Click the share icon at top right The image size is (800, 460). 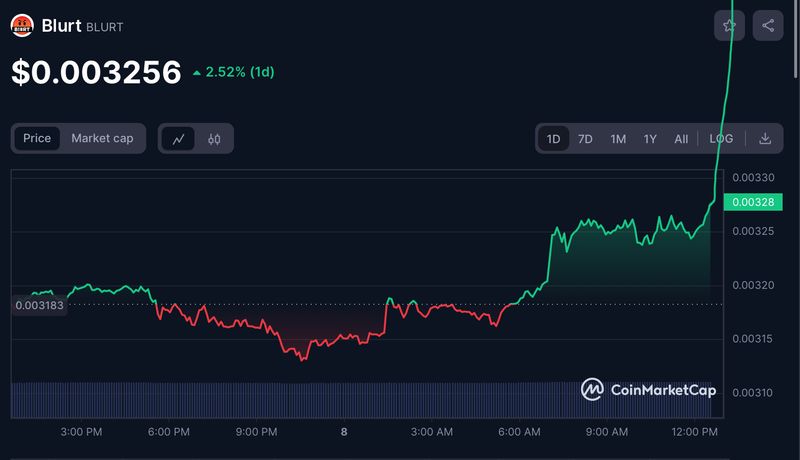768,26
